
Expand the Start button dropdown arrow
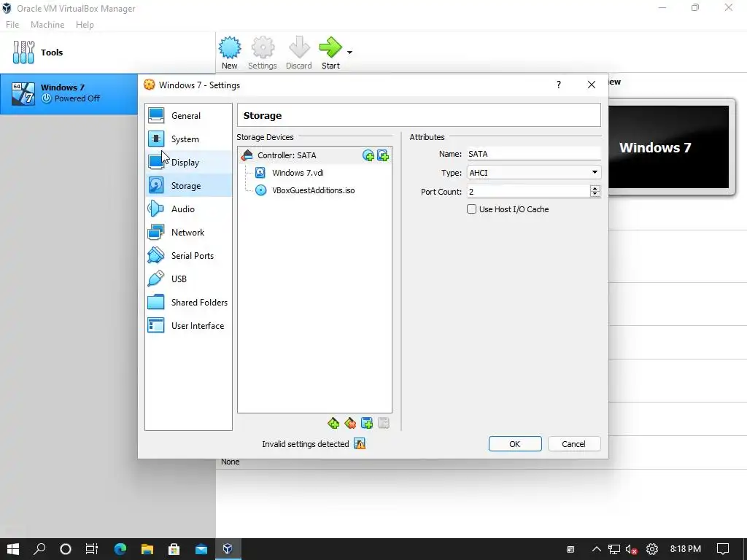pyautogui.click(x=349, y=52)
